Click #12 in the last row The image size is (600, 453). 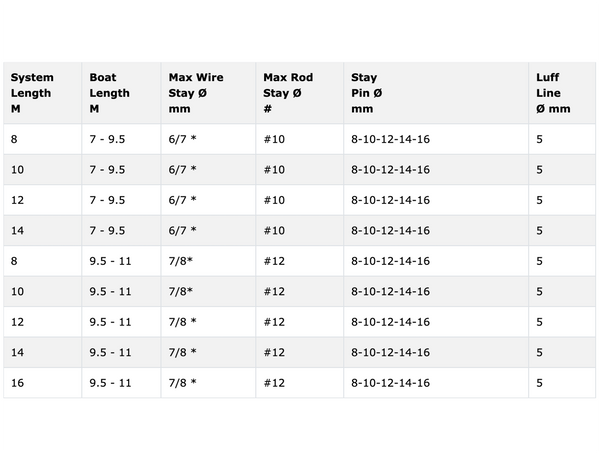[274, 383]
